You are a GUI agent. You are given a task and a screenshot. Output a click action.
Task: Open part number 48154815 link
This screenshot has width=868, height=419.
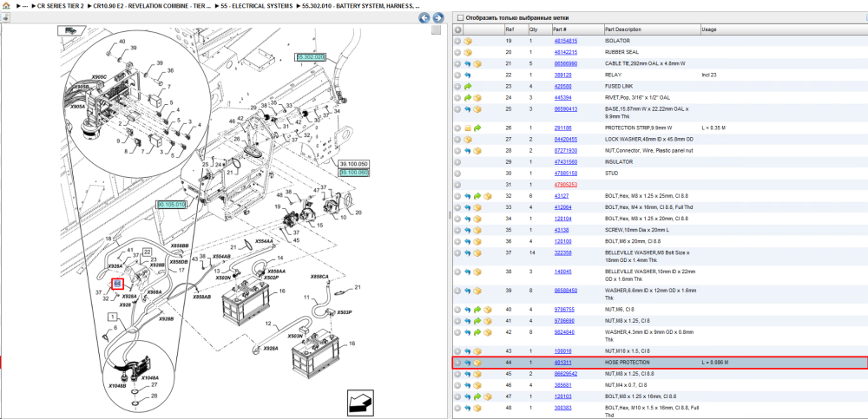pyautogui.click(x=566, y=41)
